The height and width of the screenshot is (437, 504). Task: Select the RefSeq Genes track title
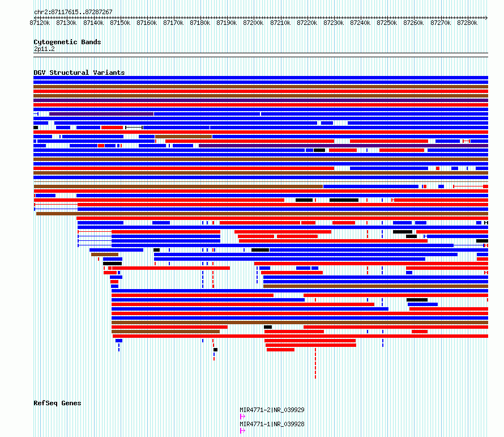(x=57, y=403)
